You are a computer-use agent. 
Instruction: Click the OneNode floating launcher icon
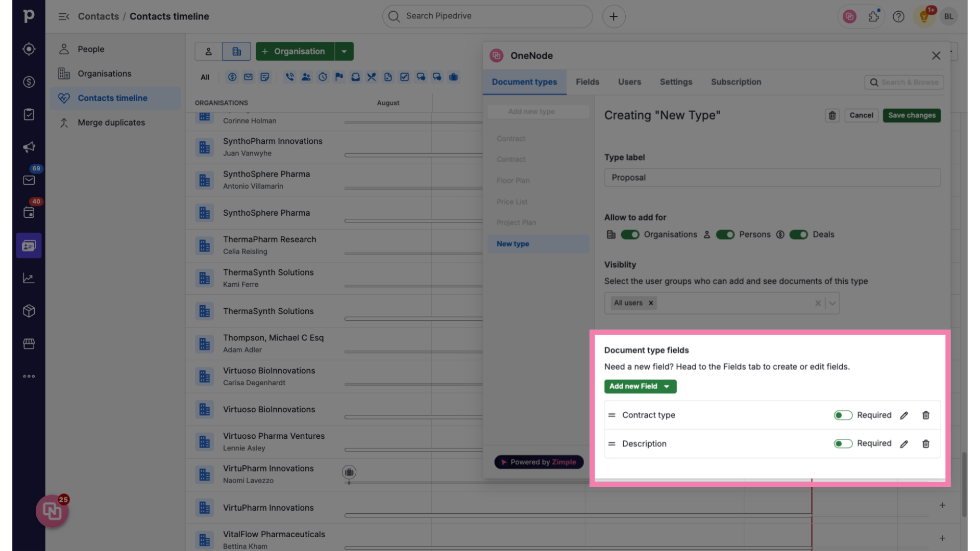tap(52, 511)
